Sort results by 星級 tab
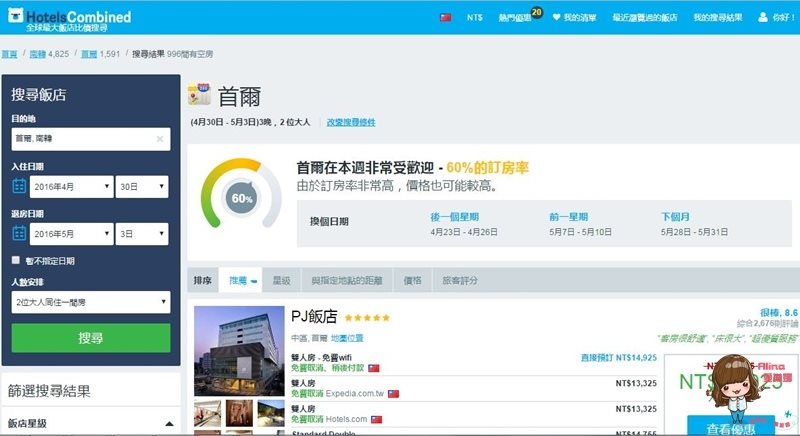This screenshot has height=436, width=800. [281, 280]
